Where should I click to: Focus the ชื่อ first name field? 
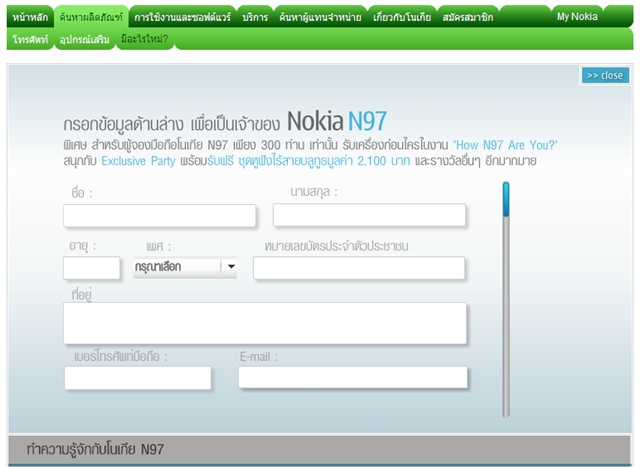point(160,216)
